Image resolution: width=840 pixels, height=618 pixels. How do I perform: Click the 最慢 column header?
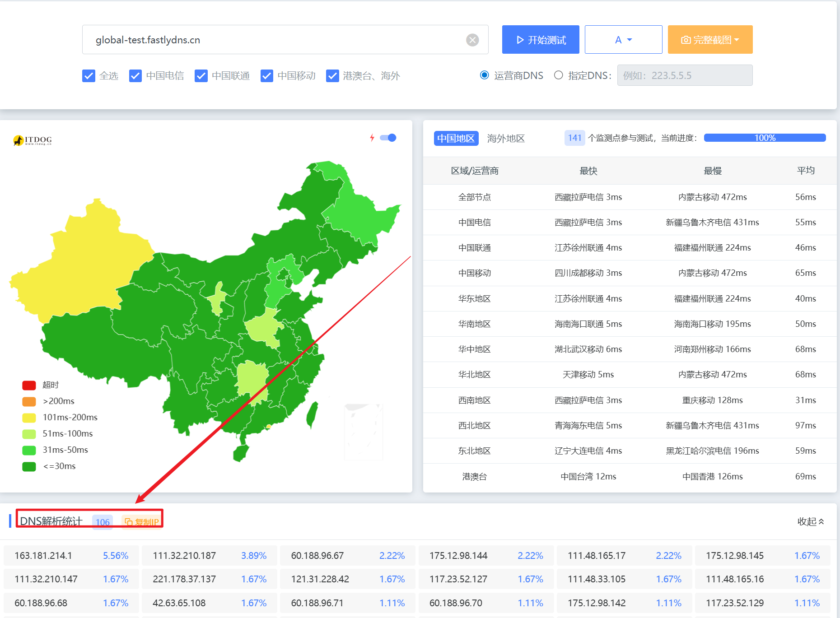click(x=713, y=171)
